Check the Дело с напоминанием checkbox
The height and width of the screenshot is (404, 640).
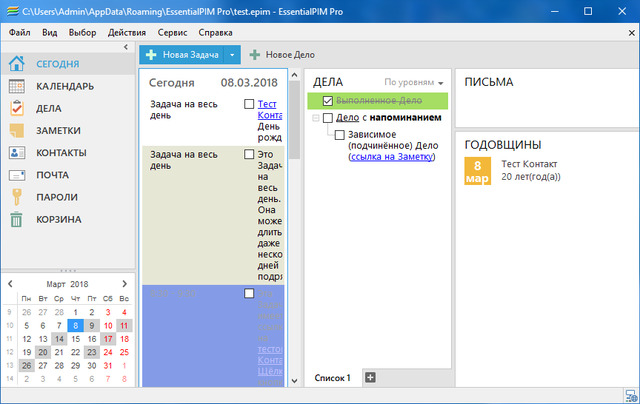tap(328, 118)
